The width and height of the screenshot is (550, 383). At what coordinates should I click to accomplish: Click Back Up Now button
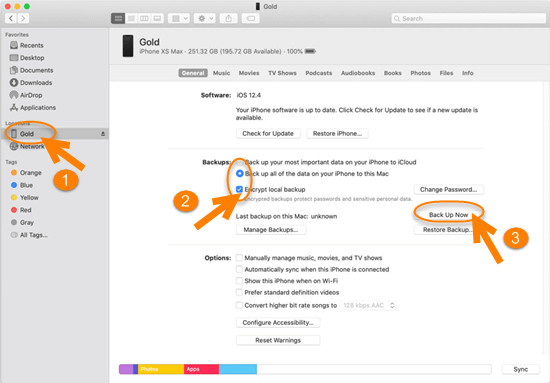pyautogui.click(x=449, y=215)
